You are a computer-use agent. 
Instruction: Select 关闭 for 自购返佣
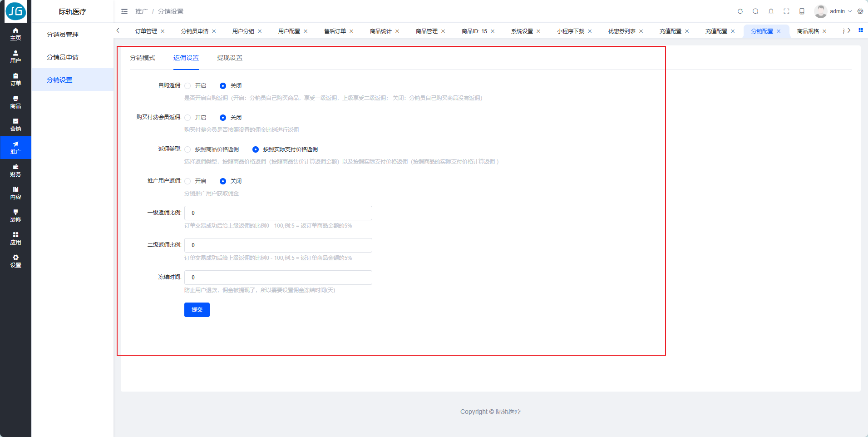pyautogui.click(x=223, y=86)
